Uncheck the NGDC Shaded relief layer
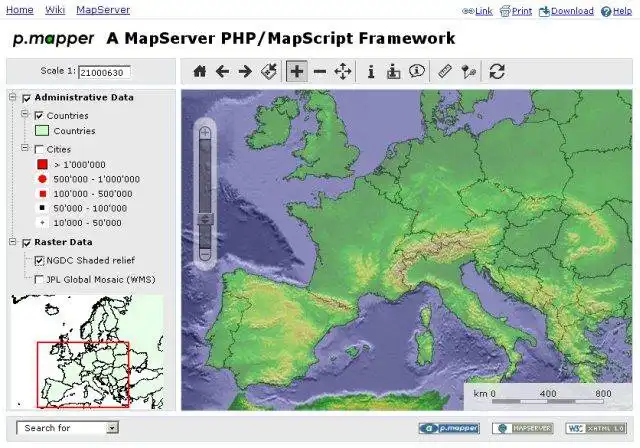640x448 pixels. [x=39, y=261]
